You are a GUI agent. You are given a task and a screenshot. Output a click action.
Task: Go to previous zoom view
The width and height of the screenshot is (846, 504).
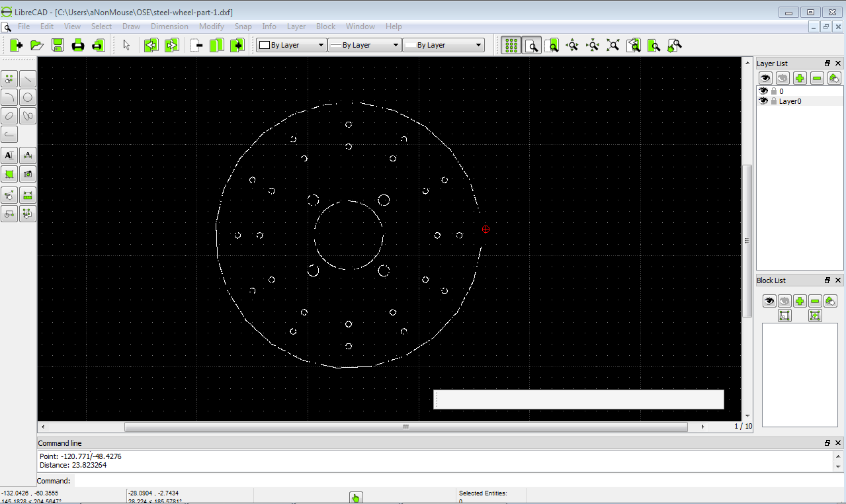click(x=634, y=45)
